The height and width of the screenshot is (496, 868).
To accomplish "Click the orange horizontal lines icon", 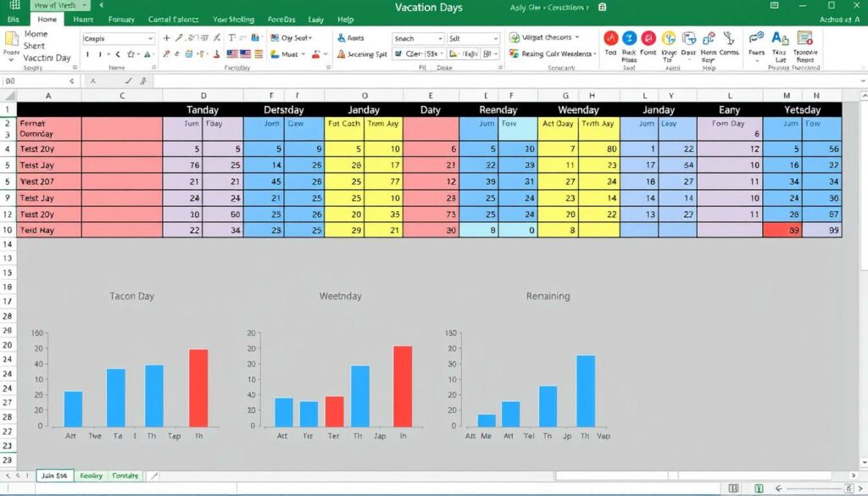I will [x=259, y=54].
